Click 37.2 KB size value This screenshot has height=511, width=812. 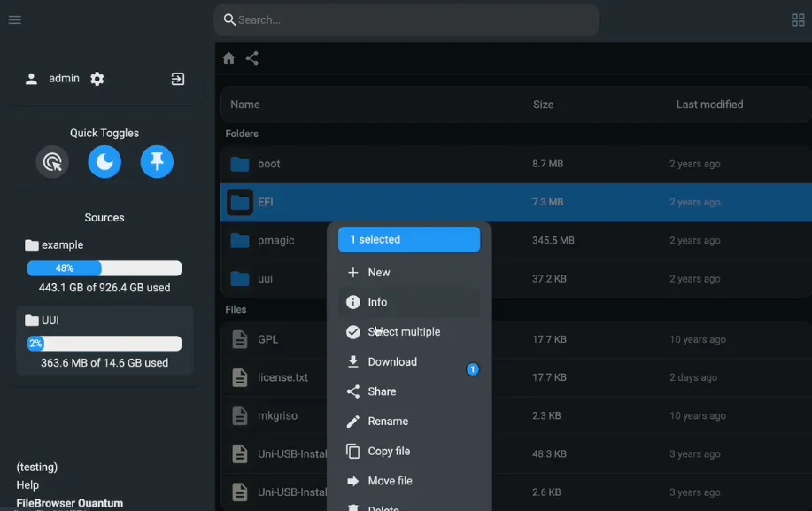click(x=549, y=279)
